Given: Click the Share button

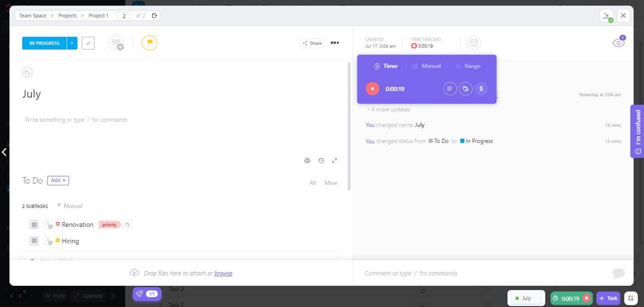Looking at the screenshot, I should pos(312,43).
